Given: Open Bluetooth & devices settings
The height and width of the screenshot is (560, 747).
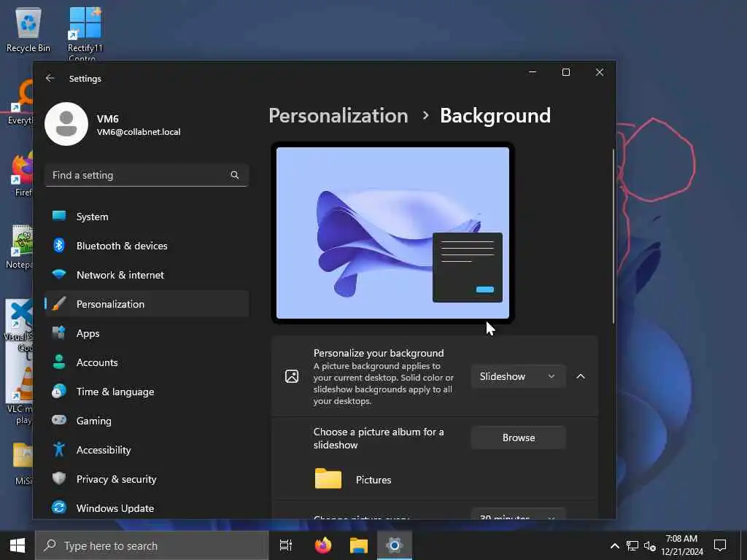Looking at the screenshot, I should [147, 246].
